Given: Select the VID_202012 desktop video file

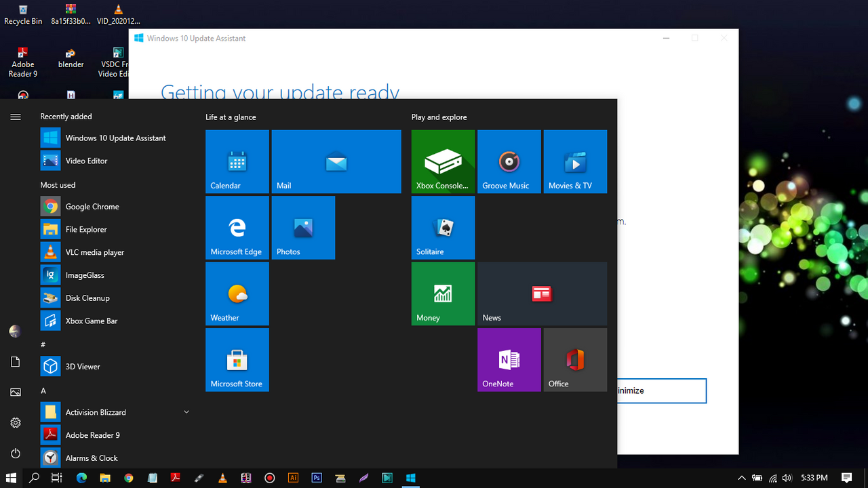Looking at the screenshot, I should coord(118,14).
